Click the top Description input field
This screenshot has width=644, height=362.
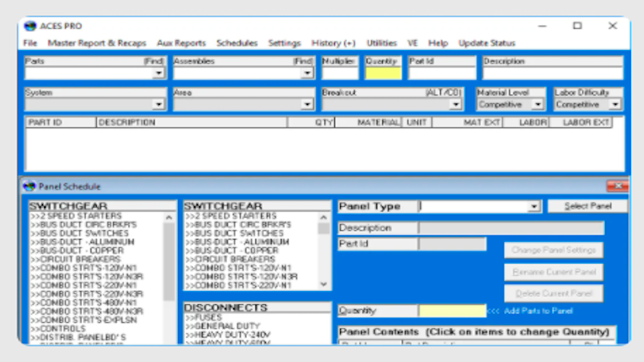pos(553,74)
